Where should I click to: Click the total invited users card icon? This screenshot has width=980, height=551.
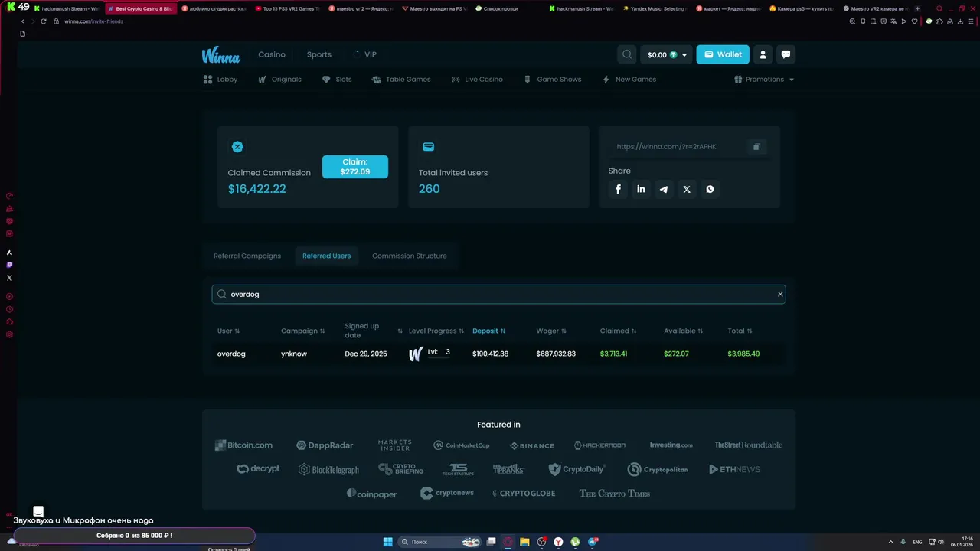429,147
